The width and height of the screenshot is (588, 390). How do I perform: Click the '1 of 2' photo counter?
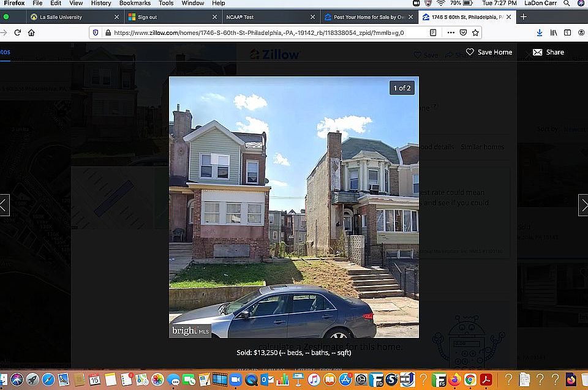[402, 88]
